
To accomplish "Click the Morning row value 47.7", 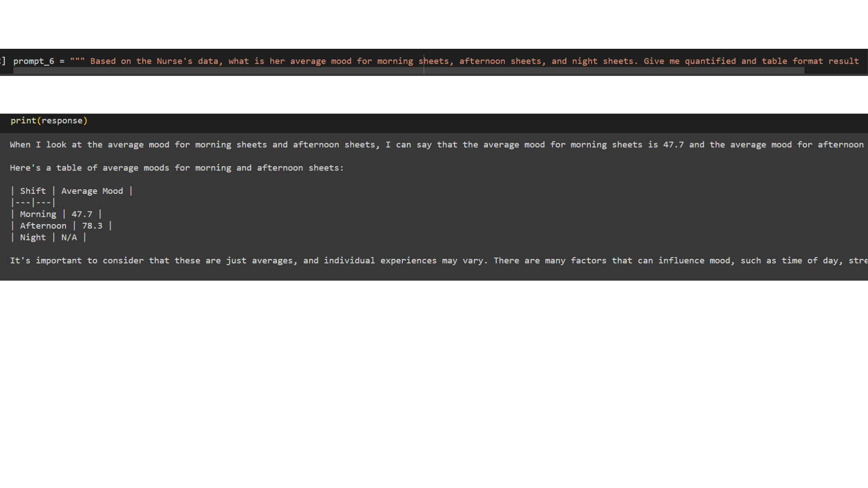I will (x=82, y=214).
